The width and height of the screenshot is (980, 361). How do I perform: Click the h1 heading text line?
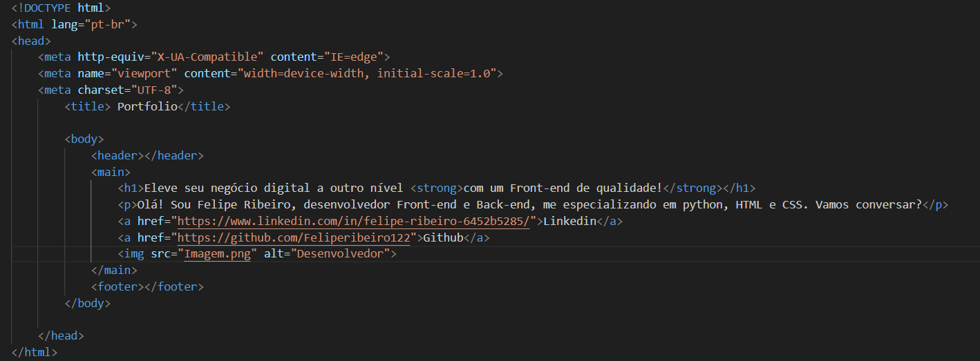point(437,188)
